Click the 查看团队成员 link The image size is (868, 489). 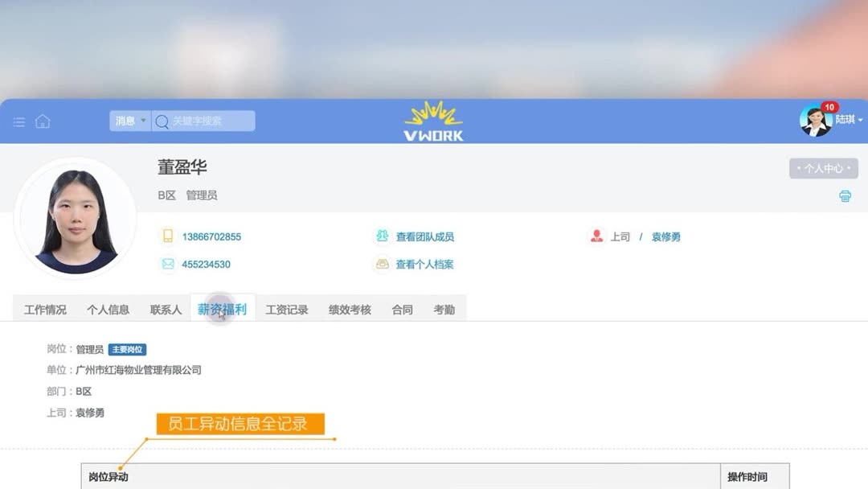coord(425,237)
